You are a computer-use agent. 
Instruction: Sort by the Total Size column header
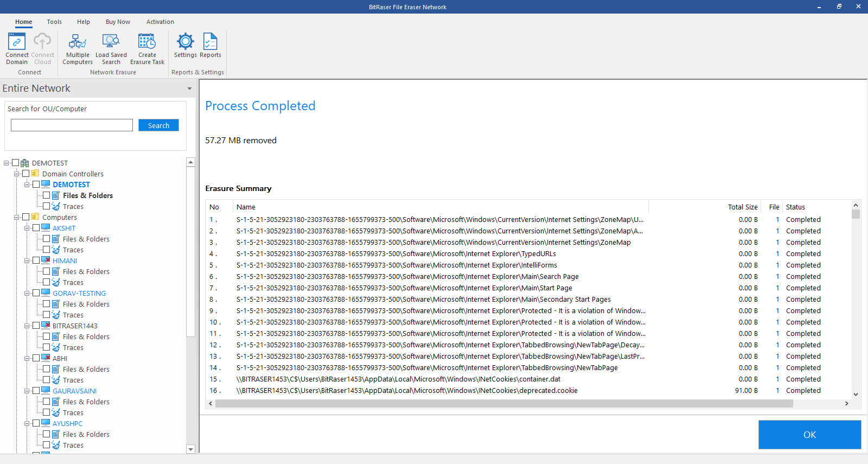point(743,207)
